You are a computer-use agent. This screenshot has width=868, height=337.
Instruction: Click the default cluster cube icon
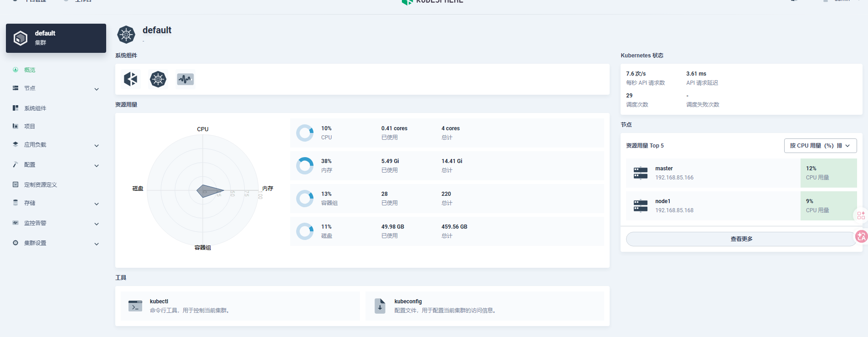(x=21, y=38)
